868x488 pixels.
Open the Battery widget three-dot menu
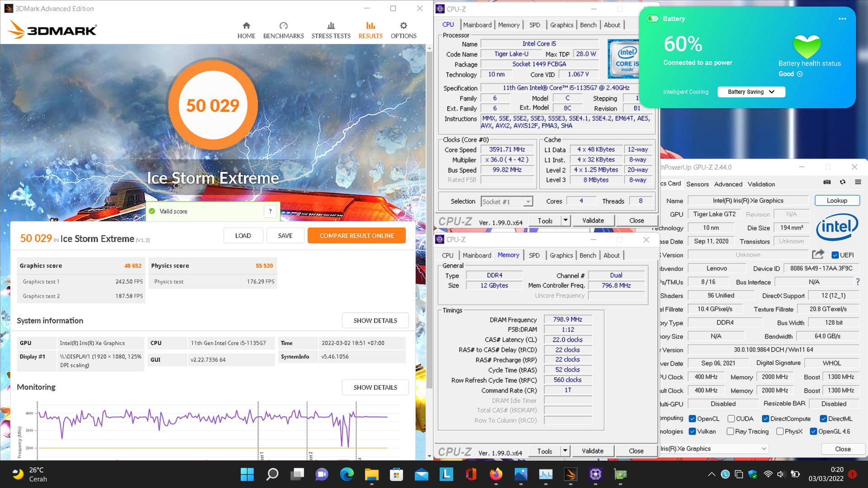coord(842,19)
